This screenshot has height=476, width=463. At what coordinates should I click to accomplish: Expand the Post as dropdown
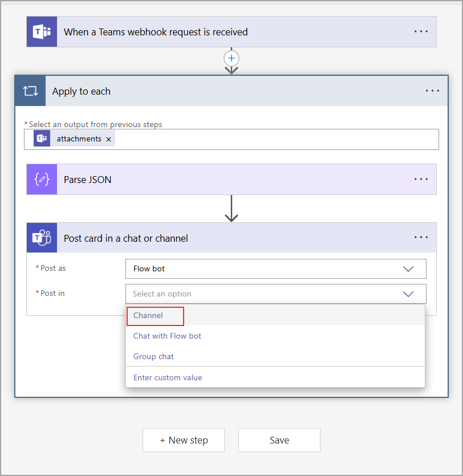408,268
